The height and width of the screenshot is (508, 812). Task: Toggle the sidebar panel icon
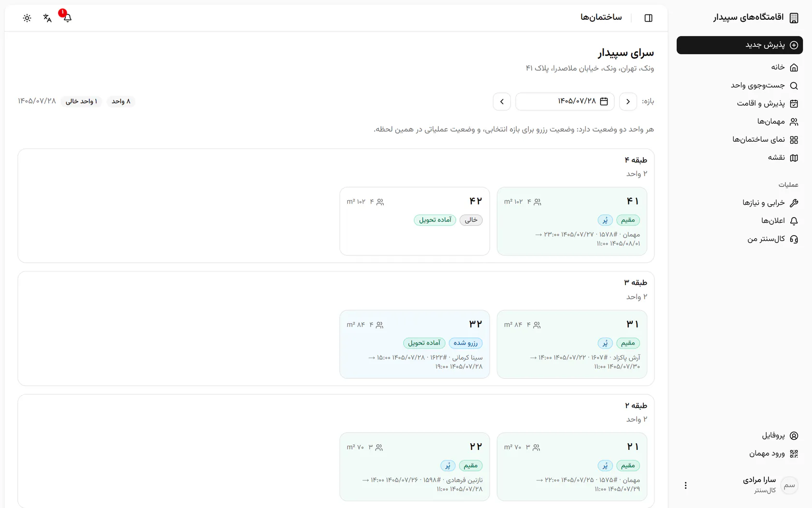[649, 18]
